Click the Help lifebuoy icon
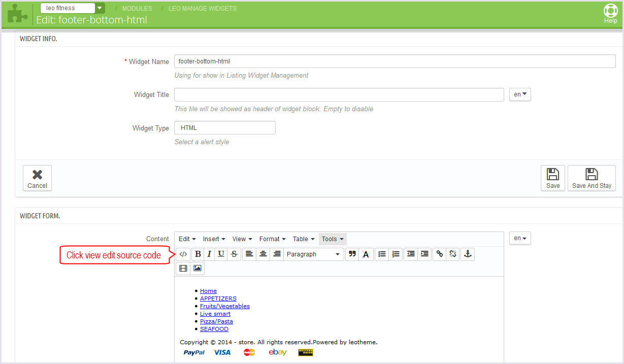The image size is (624, 364). (x=610, y=11)
